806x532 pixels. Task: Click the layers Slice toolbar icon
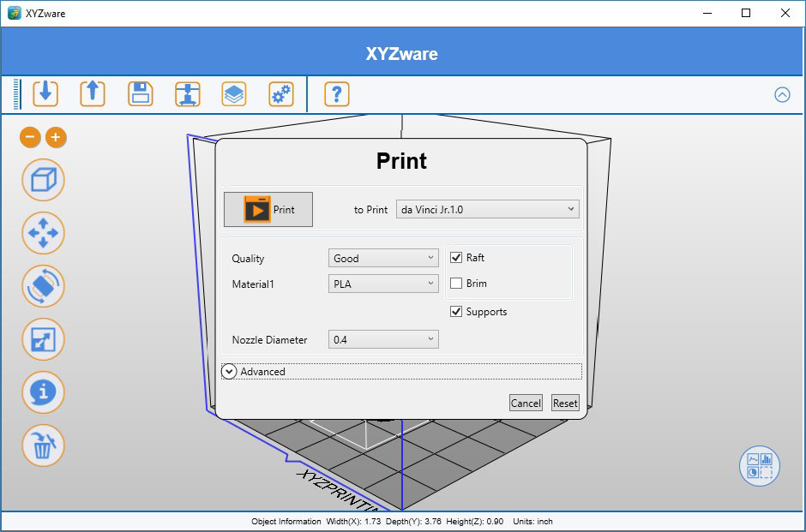click(x=234, y=94)
